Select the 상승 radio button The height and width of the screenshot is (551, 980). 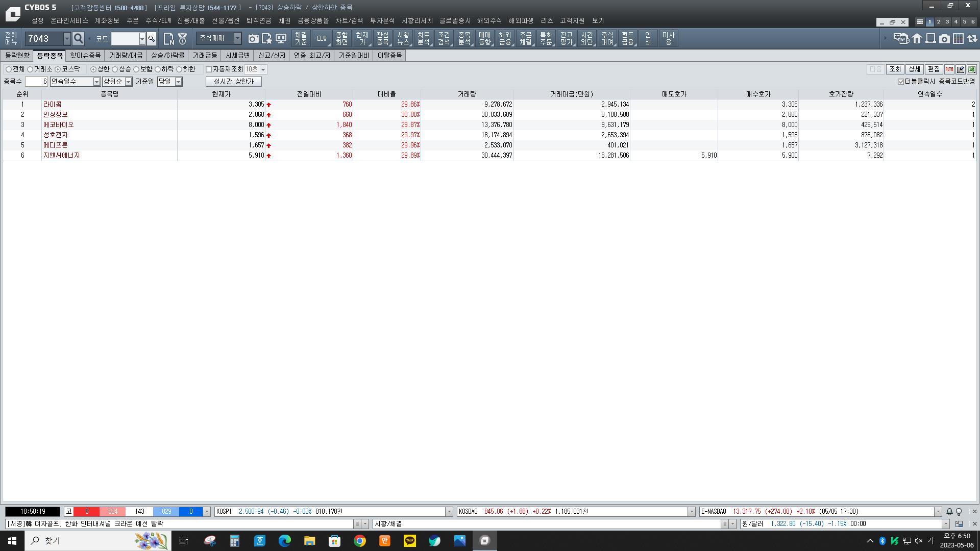click(x=115, y=69)
